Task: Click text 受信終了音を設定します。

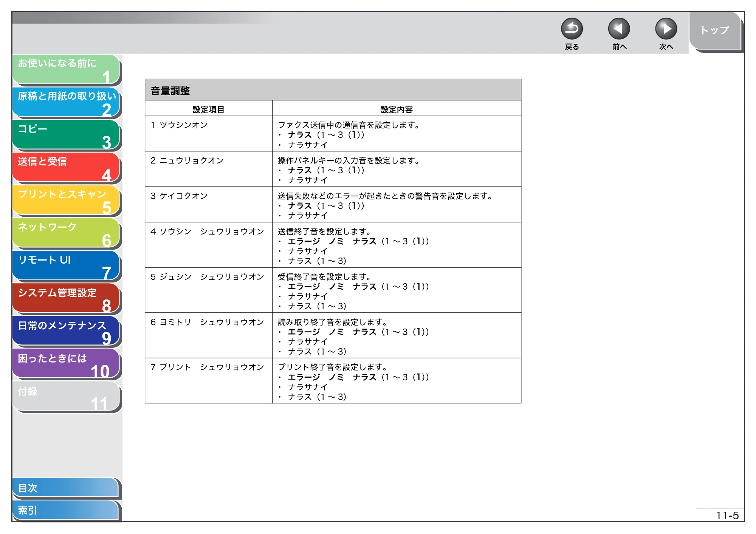Action: (x=325, y=277)
